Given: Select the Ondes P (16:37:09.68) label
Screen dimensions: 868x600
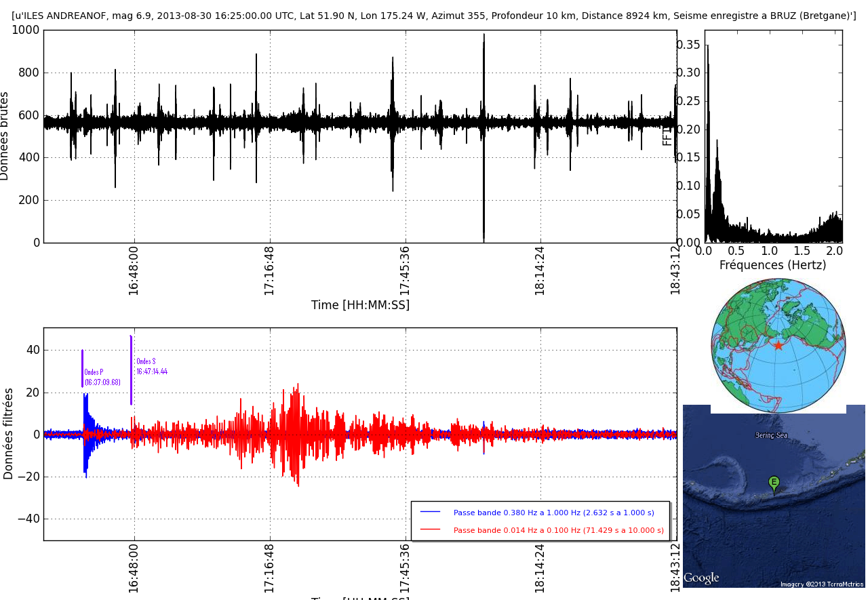Looking at the screenshot, I should [102, 378].
